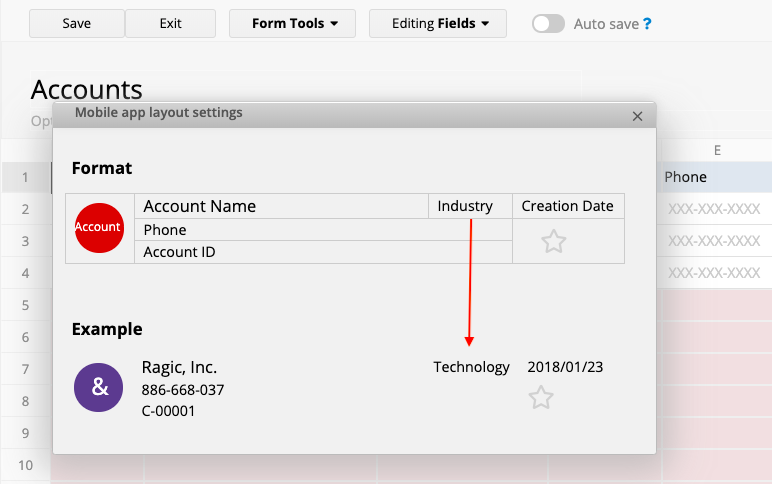Click the Phone header cell in spreadsheet
Viewport: 772px width, 484px height.
click(x=715, y=177)
